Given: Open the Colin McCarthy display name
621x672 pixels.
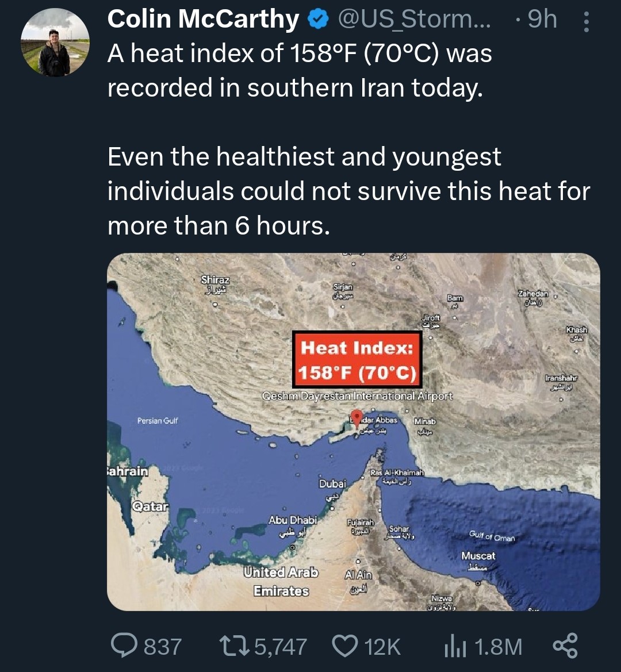Looking at the screenshot, I should click(203, 21).
